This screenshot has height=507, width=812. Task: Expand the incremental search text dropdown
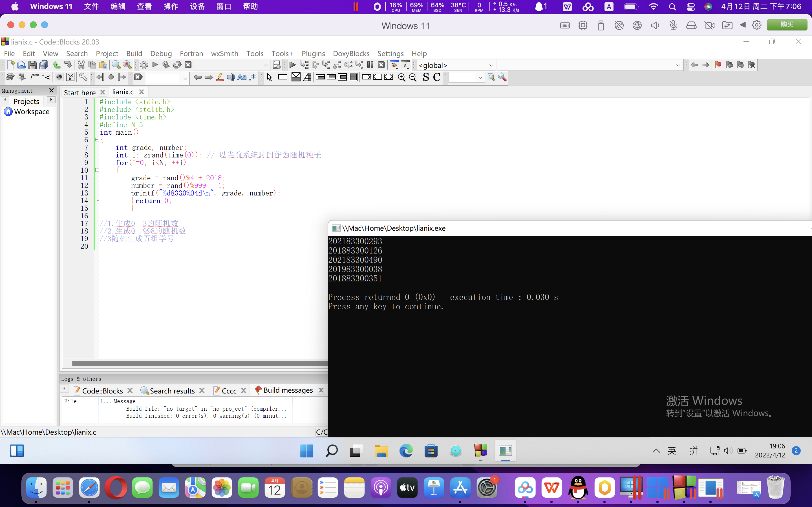coord(185,78)
